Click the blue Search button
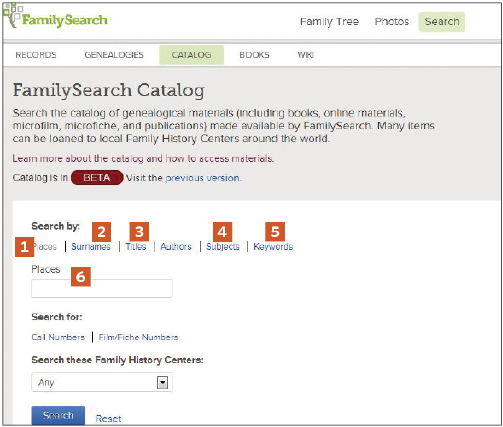Viewport: 503px width, 427px height. pyautogui.click(x=58, y=415)
